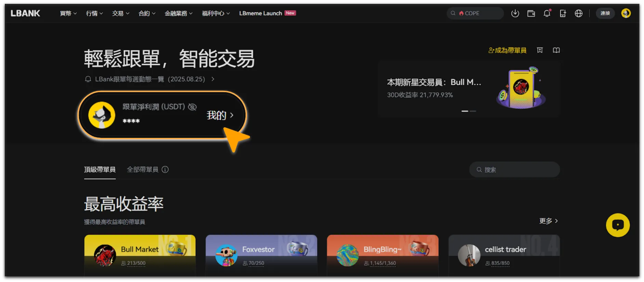Click the Bull Market trader avatar

tap(105, 255)
